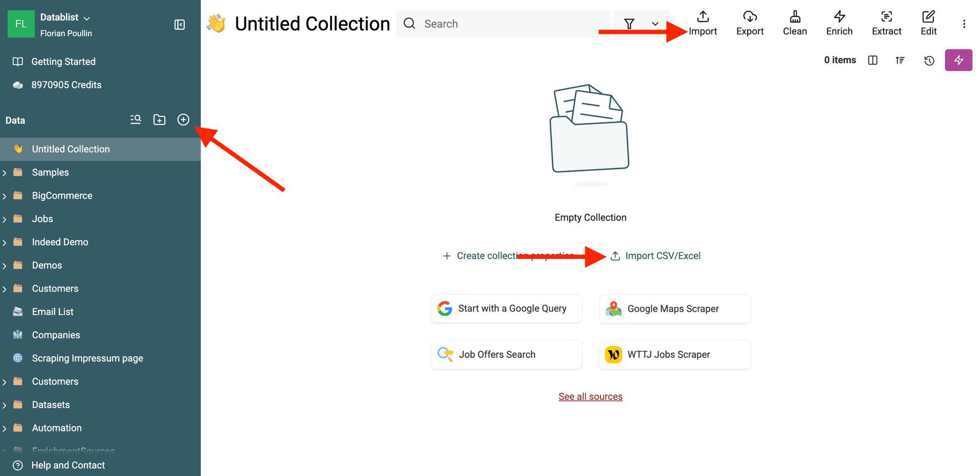Open Import CSV/Excel
The image size is (980, 476).
coord(663,255)
